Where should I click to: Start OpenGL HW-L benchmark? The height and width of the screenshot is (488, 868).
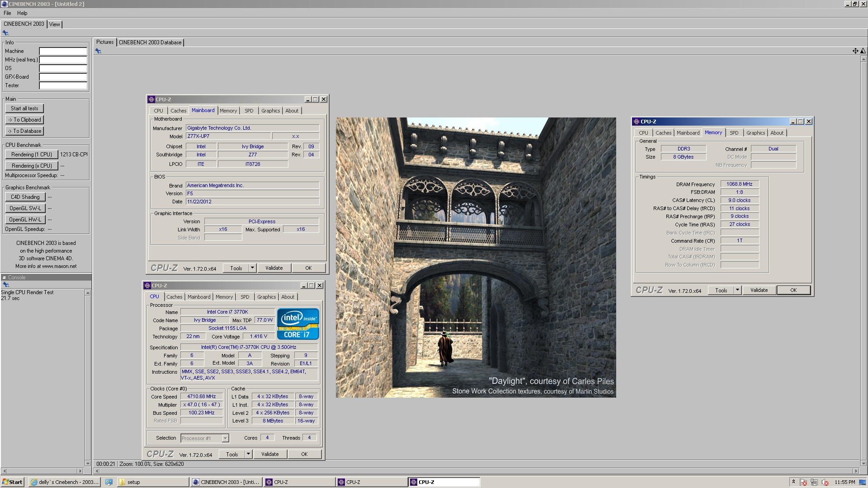25,220
